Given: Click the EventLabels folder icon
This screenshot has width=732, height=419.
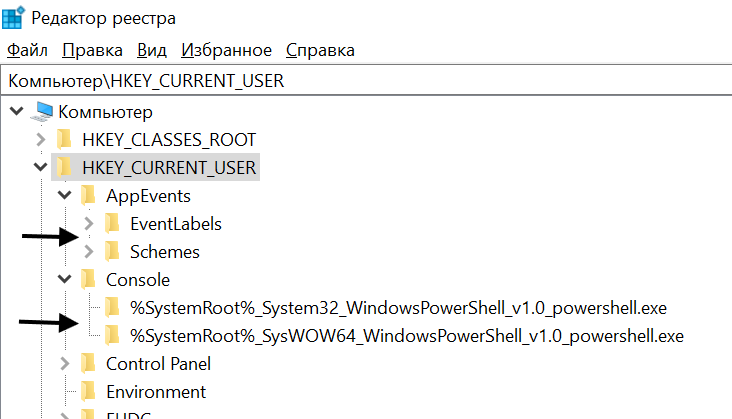Looking at the screenshot, I should pos(113,224).
